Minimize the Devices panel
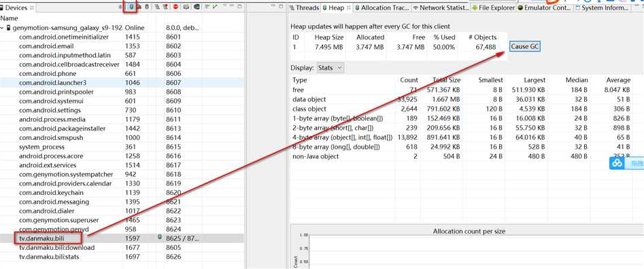The width and height of the screenshot is (644, 269). tap(232, 5)
